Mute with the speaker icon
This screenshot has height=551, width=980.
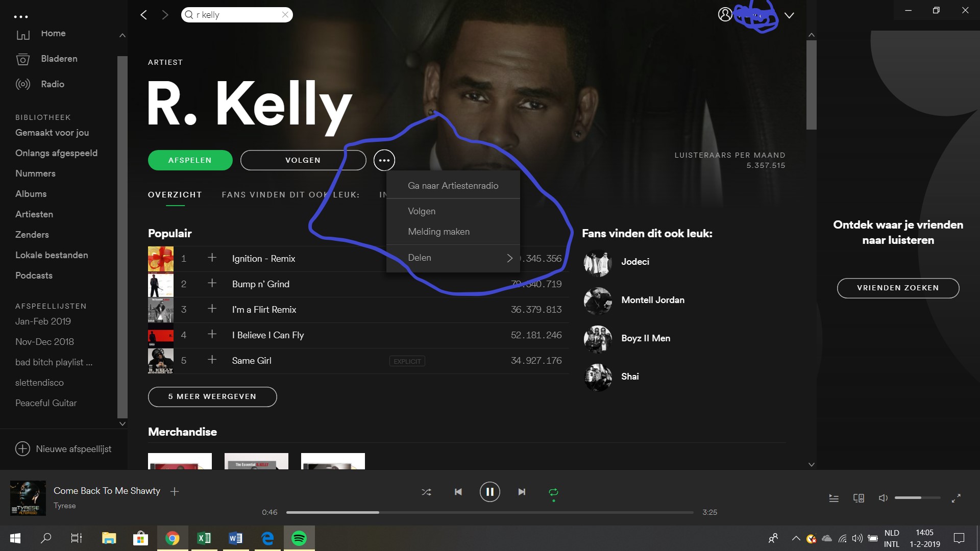tap(883, 498)
